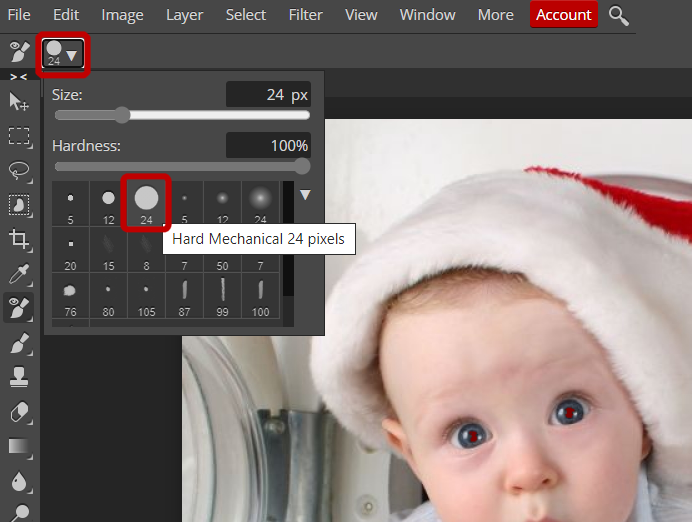Choose the square 20 brush preset
Screen dimensions: 692x522
click(71, 250)
